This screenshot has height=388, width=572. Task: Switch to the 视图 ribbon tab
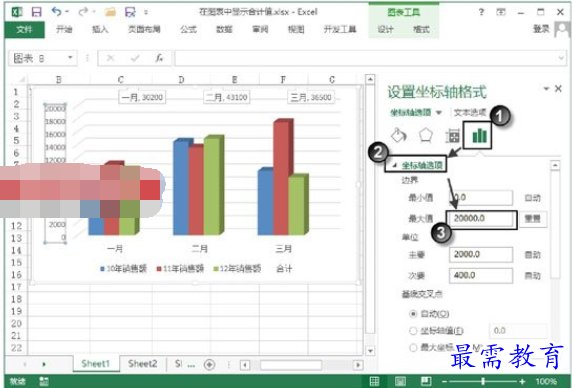[296, 29]
